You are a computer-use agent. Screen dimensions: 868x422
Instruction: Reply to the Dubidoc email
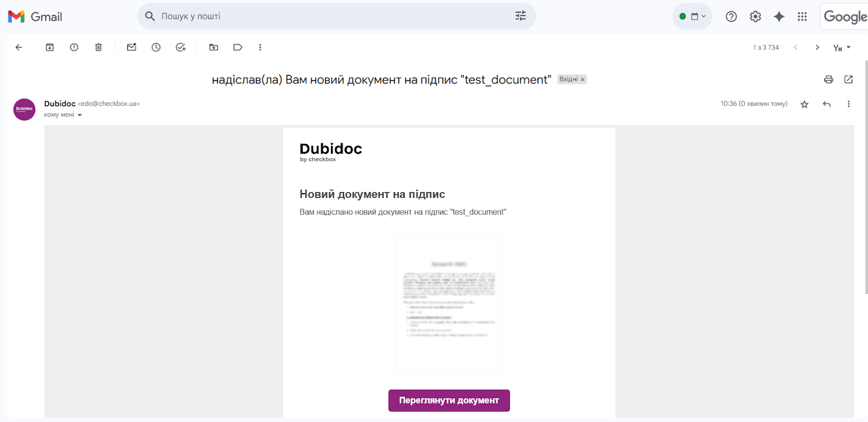(827, 104)
